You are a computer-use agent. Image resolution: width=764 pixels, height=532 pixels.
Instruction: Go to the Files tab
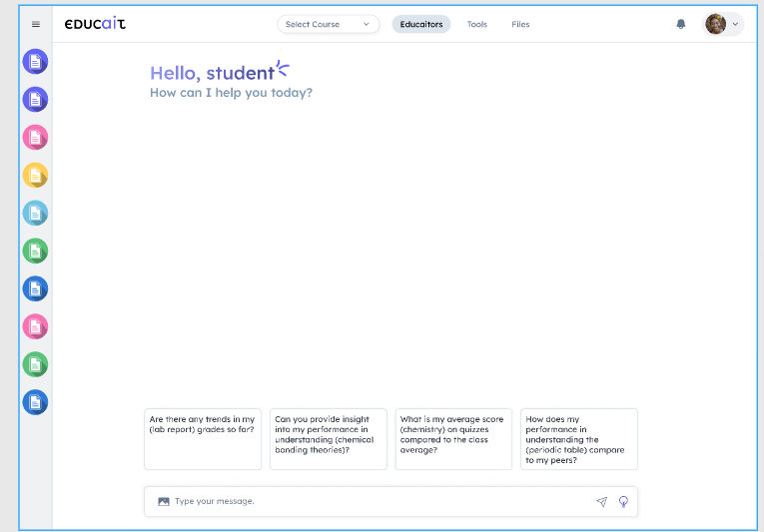click(x=520, y=24)
